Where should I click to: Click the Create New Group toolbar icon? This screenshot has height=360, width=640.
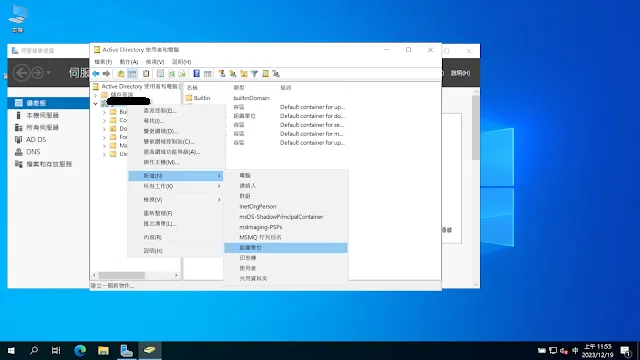(233, 74)
